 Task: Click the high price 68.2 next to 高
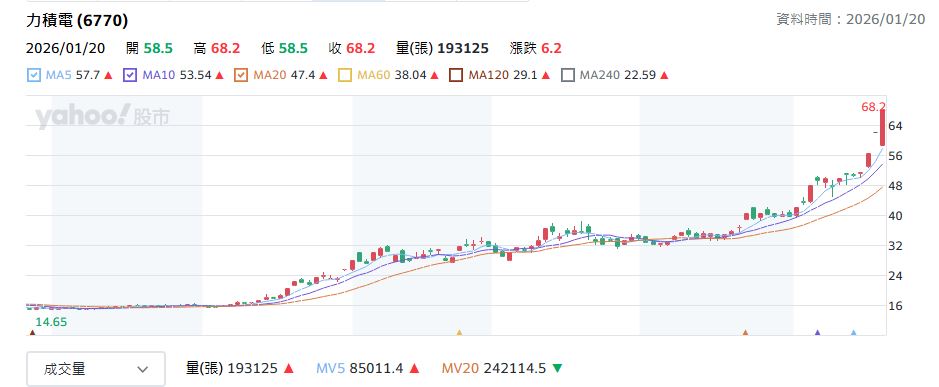point(225,49)
